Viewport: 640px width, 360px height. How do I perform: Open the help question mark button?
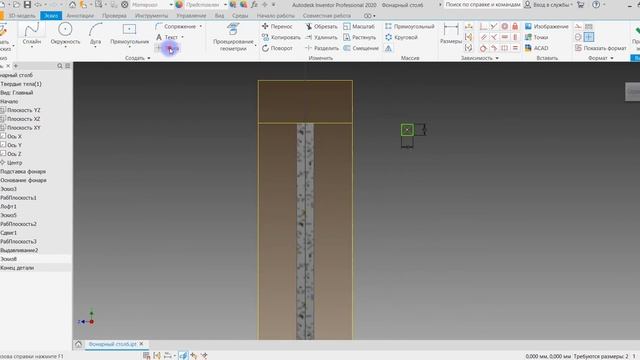coord(596,5)
